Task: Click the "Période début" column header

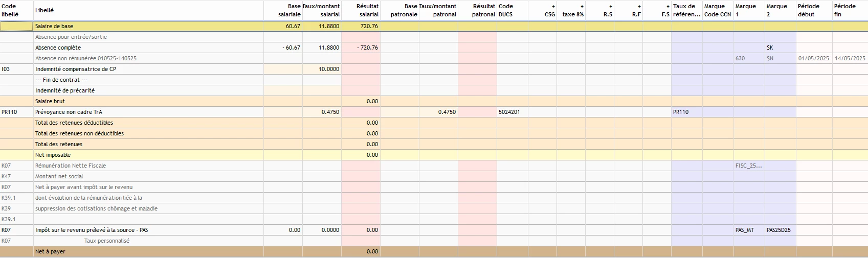Action: click(814, 10)
